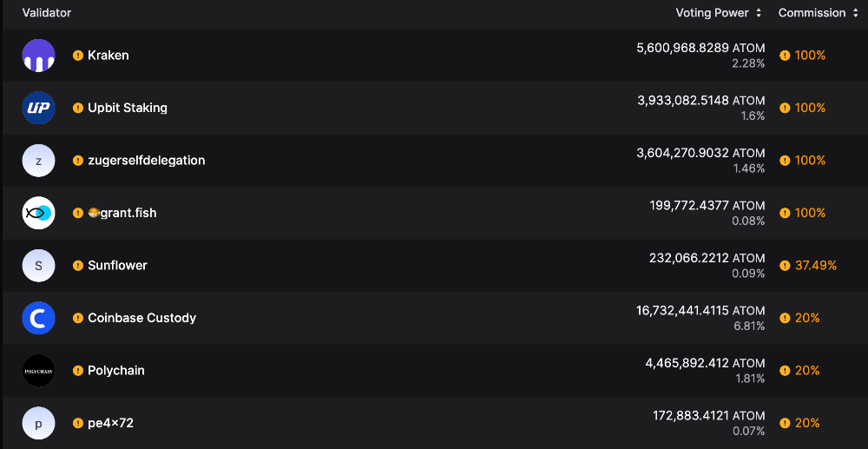Select the Polychain validator name
Screen dimensions: 868x449
(116, 370)
